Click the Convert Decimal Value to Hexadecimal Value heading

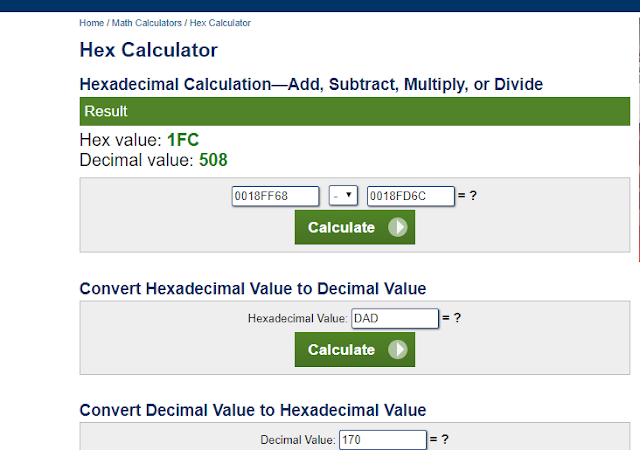pos(253,410)
